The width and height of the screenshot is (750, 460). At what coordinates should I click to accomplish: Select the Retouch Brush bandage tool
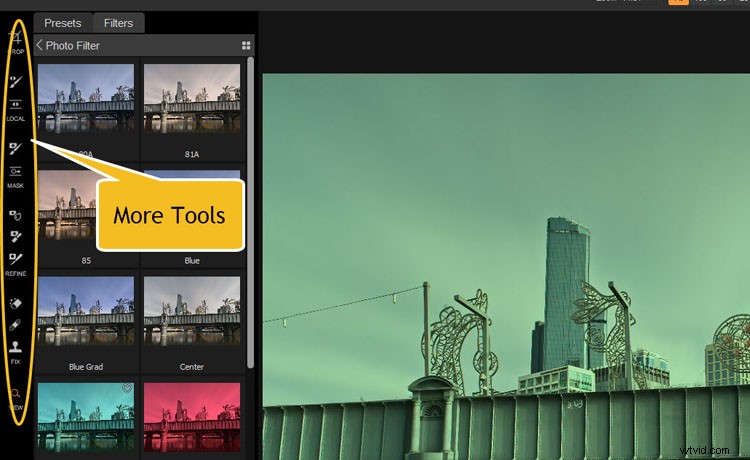coord(15,325)
